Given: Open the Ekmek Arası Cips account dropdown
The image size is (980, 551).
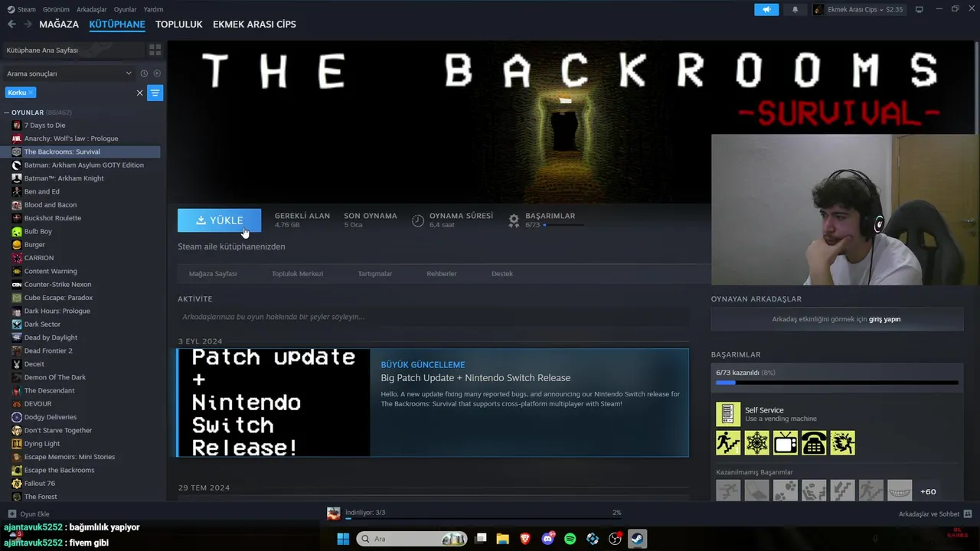Looking at the screenshot, I should click(x=858, y=9).
